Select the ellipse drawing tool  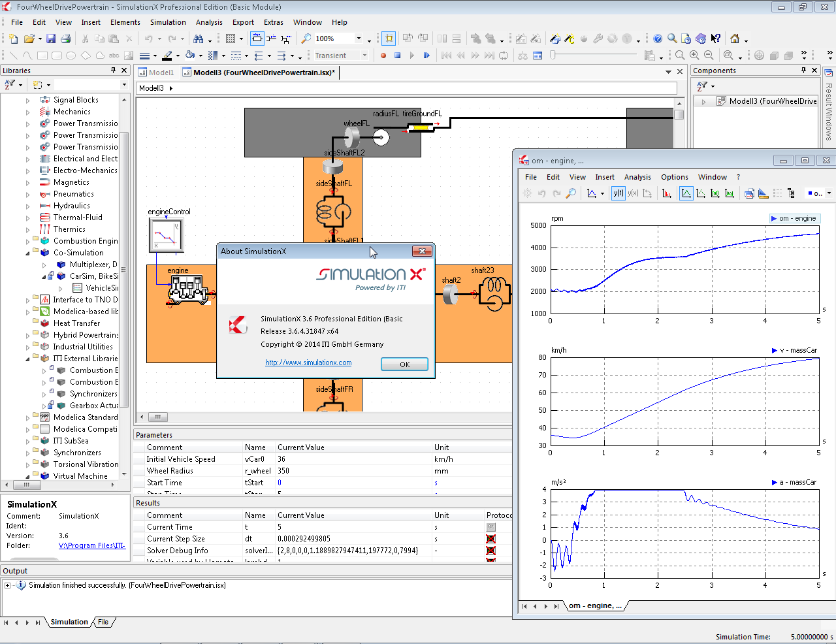[x=71, y=56]
